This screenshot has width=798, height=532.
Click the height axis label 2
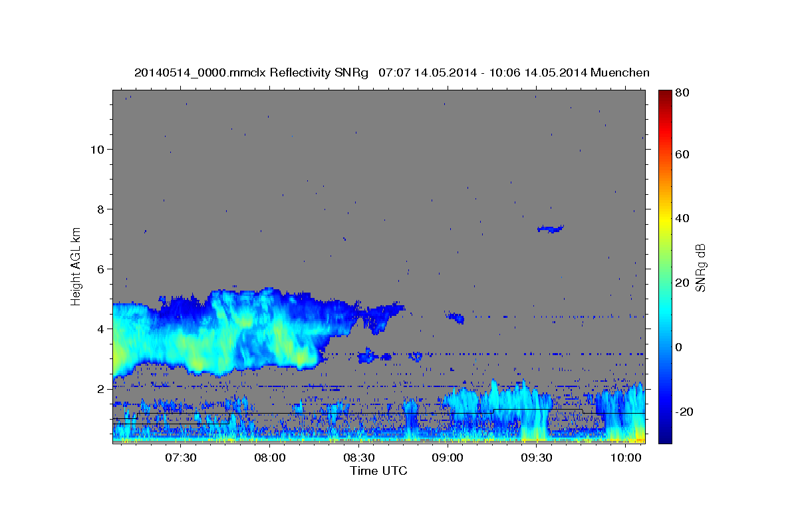tap(101, 388)
